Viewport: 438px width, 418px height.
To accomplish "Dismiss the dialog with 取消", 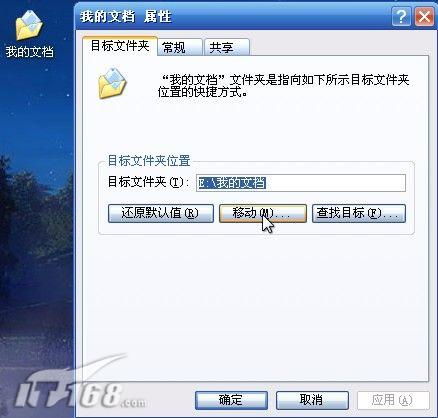I will pyautogui.click(x=312, y=400).
